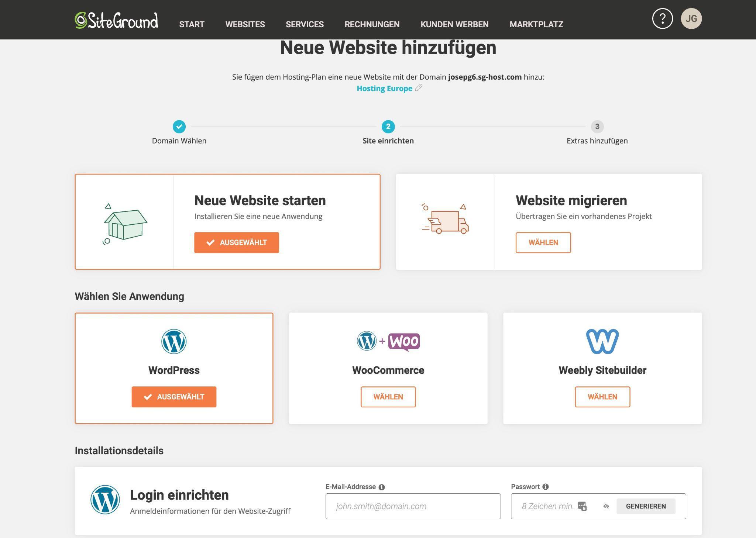
Task: Open the JG user avatar menu
Action: tap(691, 18)
